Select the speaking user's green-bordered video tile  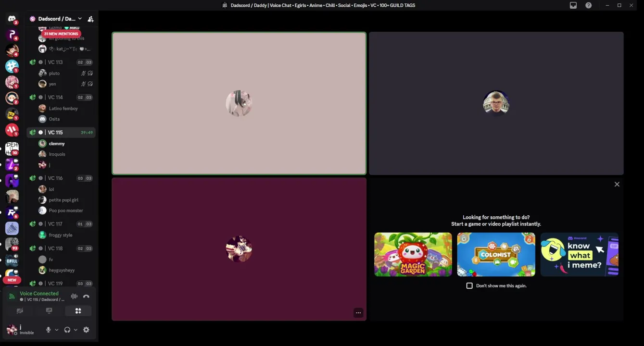click(x=239, y=103)
